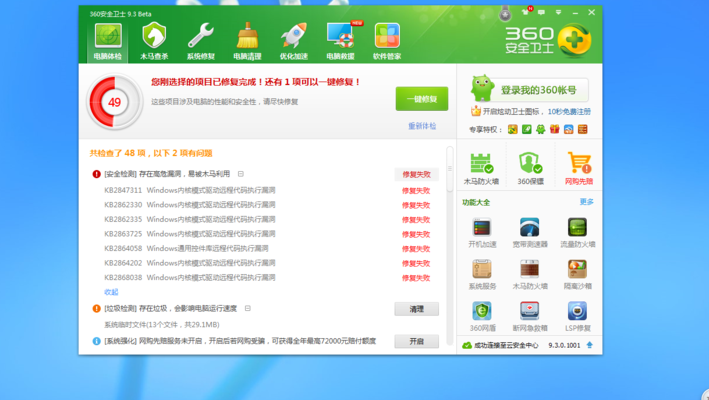The width and height of the screenshot is (709, 400).
Task: Open 优化加速 rocket tab
Action: click(x=293, y=42)
